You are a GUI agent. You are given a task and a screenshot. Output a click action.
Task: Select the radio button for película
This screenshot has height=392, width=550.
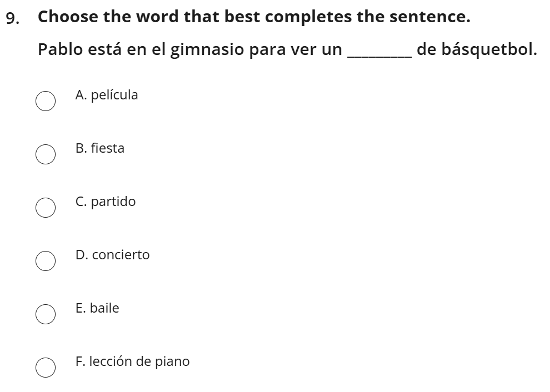pyautogui.click(x=46, y=102)
